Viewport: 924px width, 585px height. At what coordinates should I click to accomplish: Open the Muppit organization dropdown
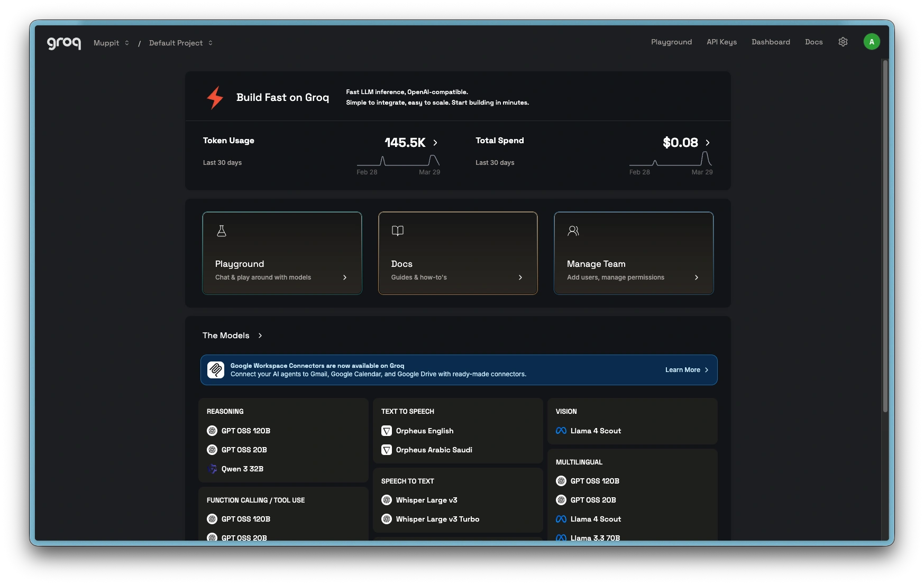click(x=111, y=43)
